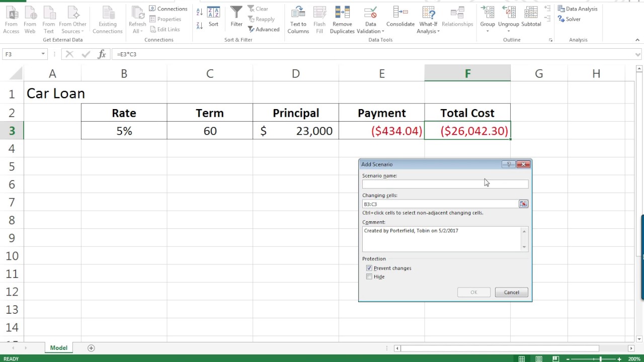Open the Sort dialog button
This screenshot has width=644, height=362.
[x=213, y=17]
